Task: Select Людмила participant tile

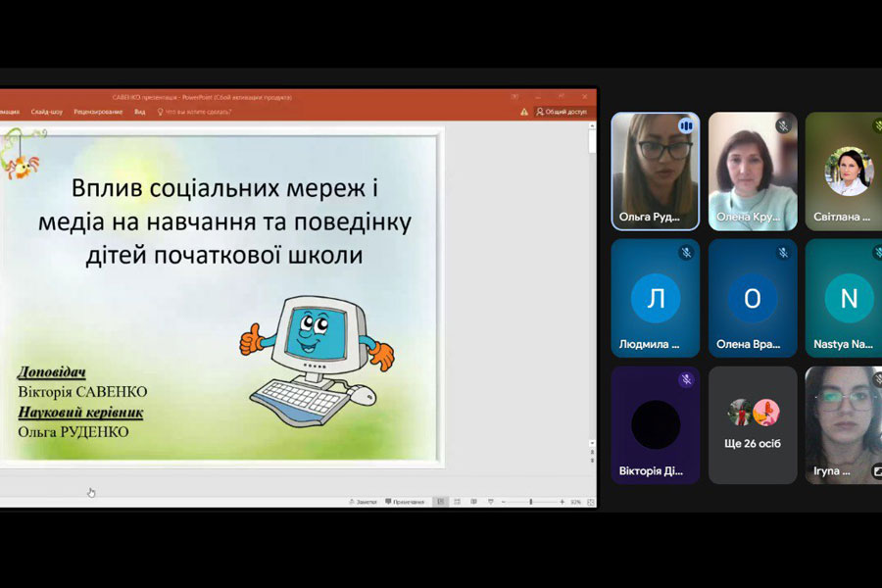Action: (656, 298)
